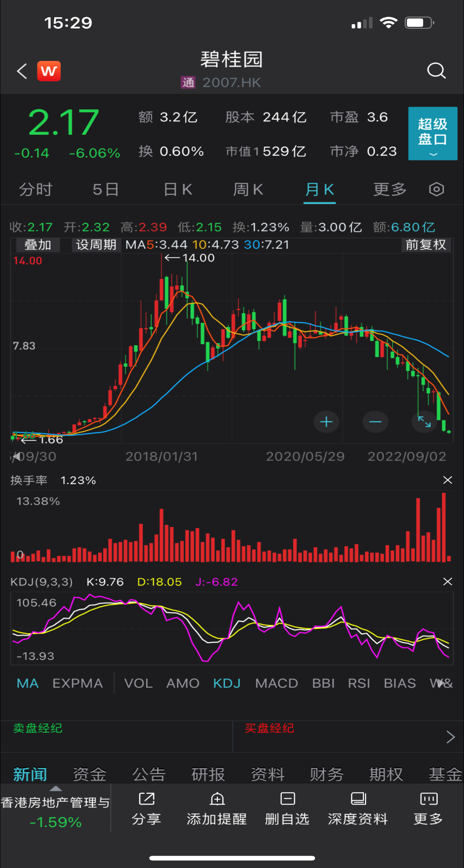
Task: Toggle the MA main chart indicator
Action: (28, 683)
